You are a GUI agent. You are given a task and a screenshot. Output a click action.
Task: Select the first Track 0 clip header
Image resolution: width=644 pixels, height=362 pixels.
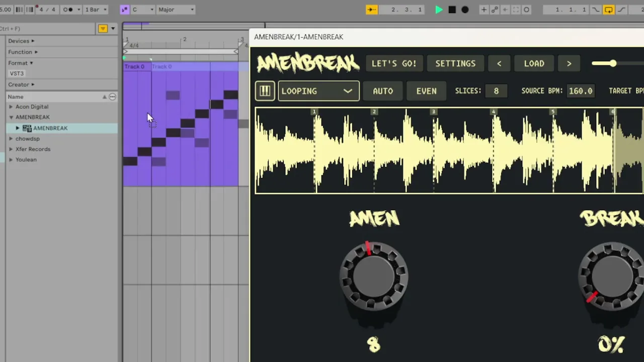[137, 66]
